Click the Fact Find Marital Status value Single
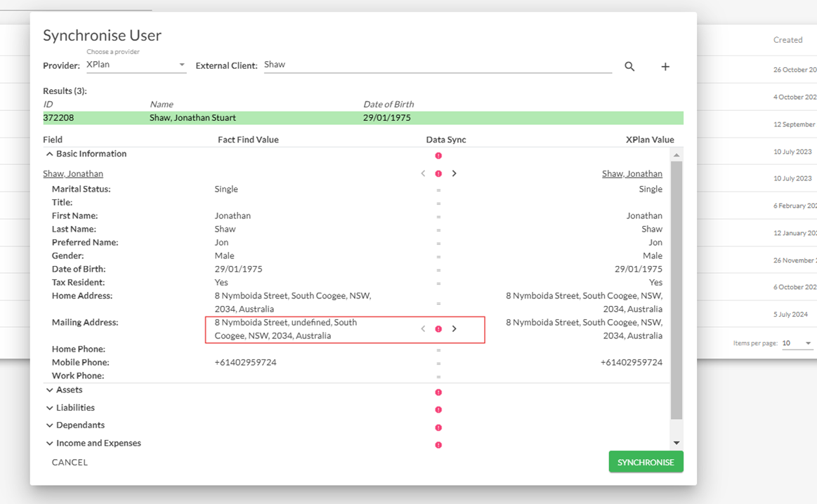This screenshot has height=504, width=817. 226,189
